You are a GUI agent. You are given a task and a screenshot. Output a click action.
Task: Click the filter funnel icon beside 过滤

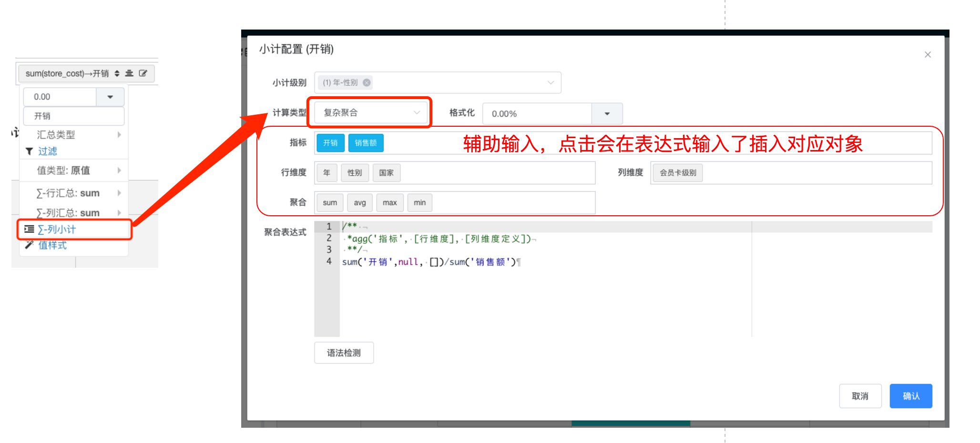coord(29,151)
